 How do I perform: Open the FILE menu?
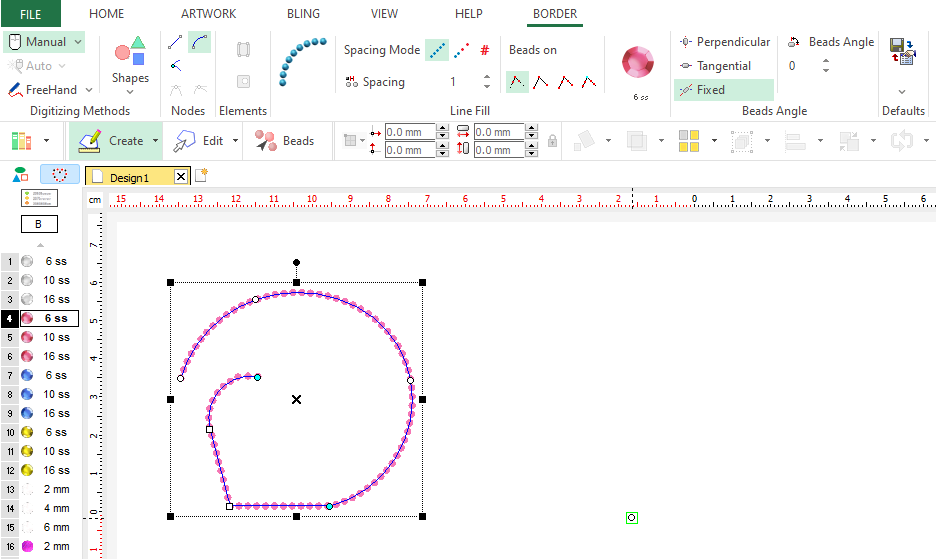pyautogui.click(x=30, y=14)
